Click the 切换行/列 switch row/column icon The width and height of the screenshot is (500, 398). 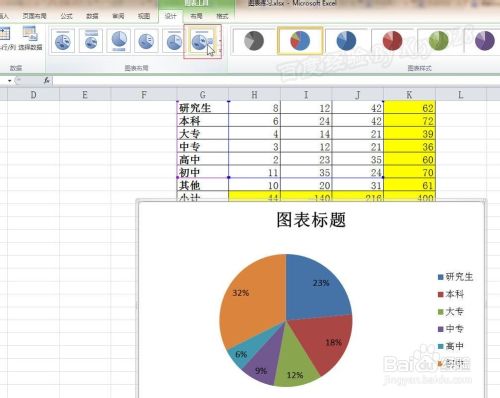pos(5,34)
